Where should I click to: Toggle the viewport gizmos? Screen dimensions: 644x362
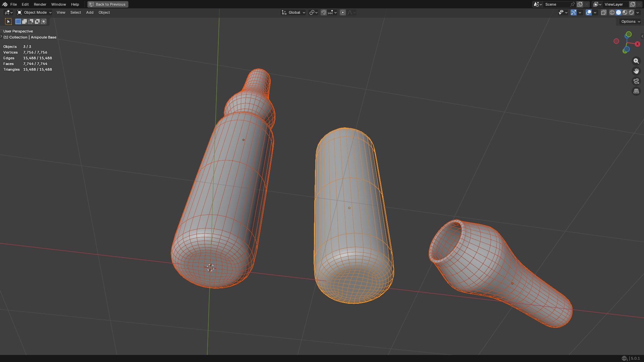pyautogui.click(x=574, y=12)
